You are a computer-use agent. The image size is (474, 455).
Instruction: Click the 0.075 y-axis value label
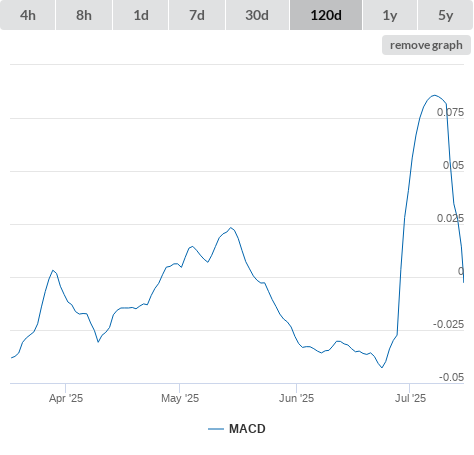pos(450,112)
